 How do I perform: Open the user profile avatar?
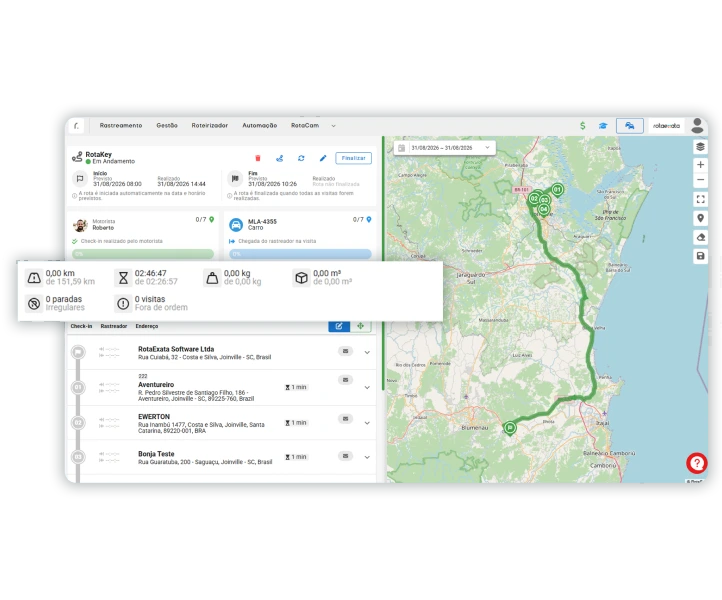tap(698, 126)
